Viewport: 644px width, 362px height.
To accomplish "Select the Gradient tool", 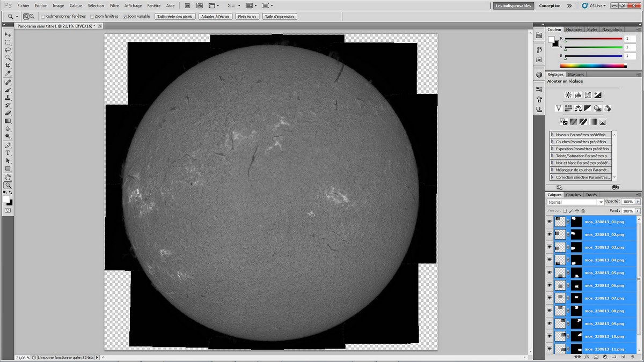I will point(8,121).
